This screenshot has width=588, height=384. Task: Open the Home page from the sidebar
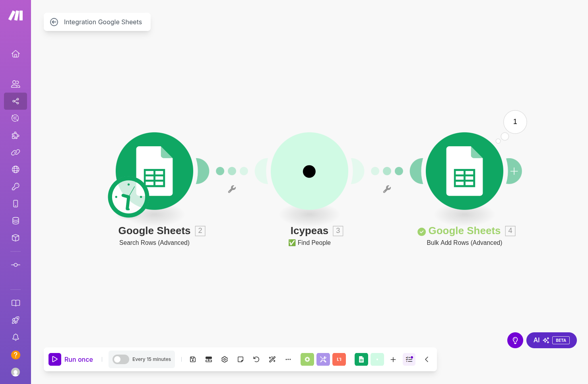pyautogui.click(x=16, y=54)
